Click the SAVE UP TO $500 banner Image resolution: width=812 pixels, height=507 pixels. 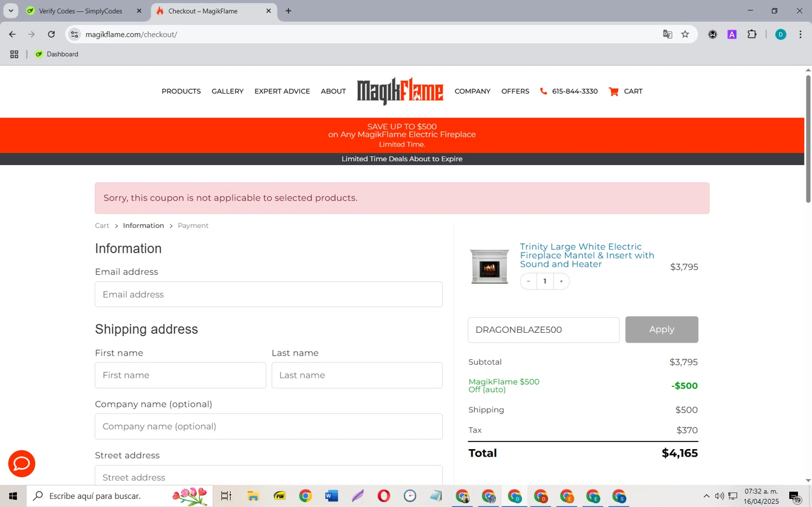click(402, 135)
